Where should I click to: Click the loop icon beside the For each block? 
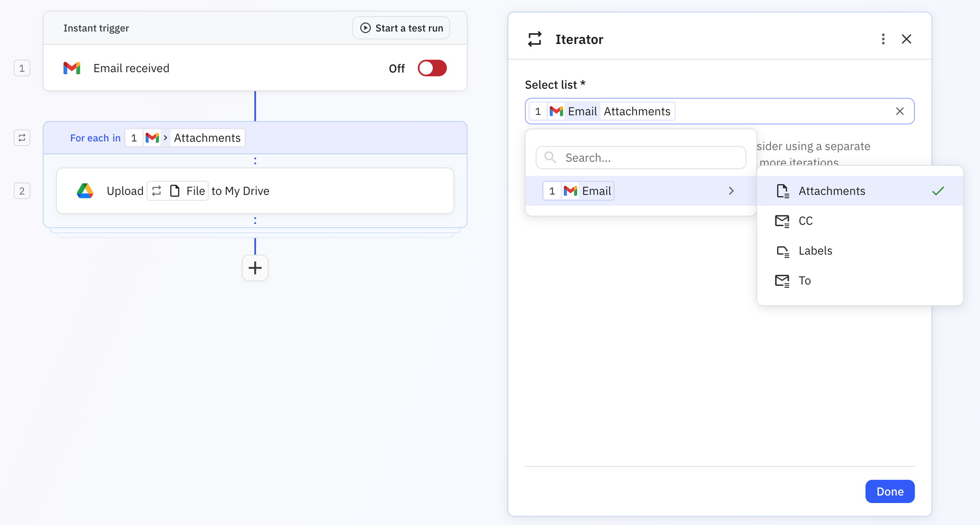(22, 137)
